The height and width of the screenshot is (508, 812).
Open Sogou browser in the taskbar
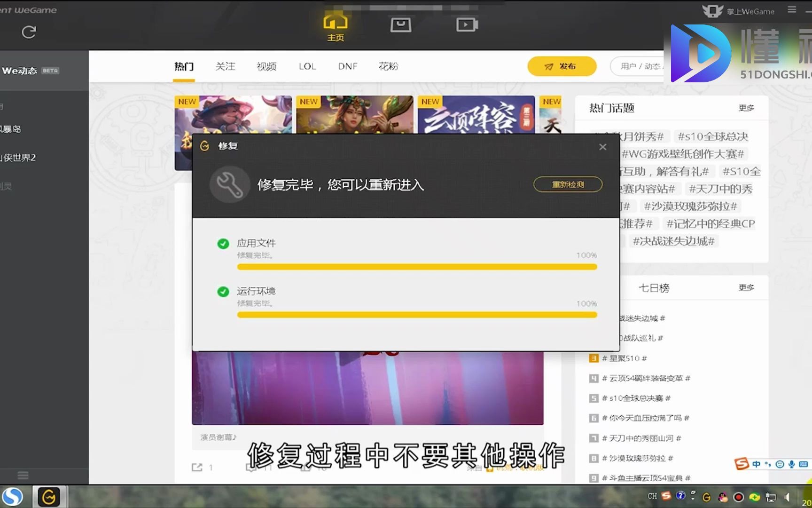pyautogui.click(x=13, y=497)
